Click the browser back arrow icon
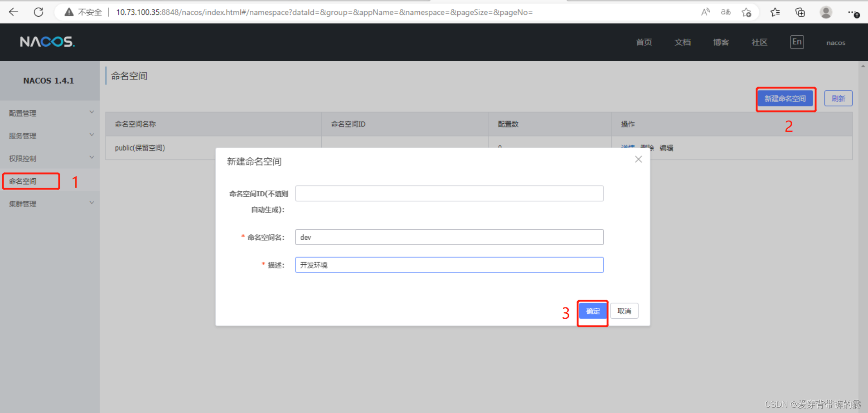868x413 pixels. [x=13, y=12]
